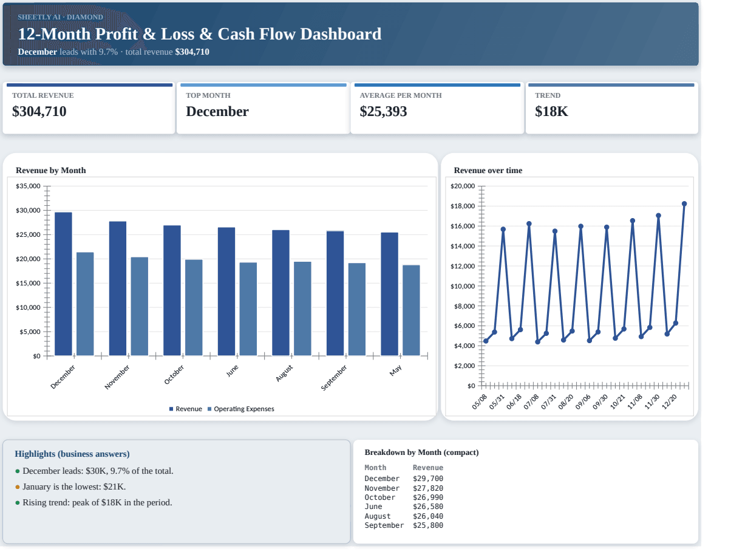Click the Operating Expenses legend swatch
This screenshot has height=560, width=745.
pyautogui.click(x=209, y=409)
